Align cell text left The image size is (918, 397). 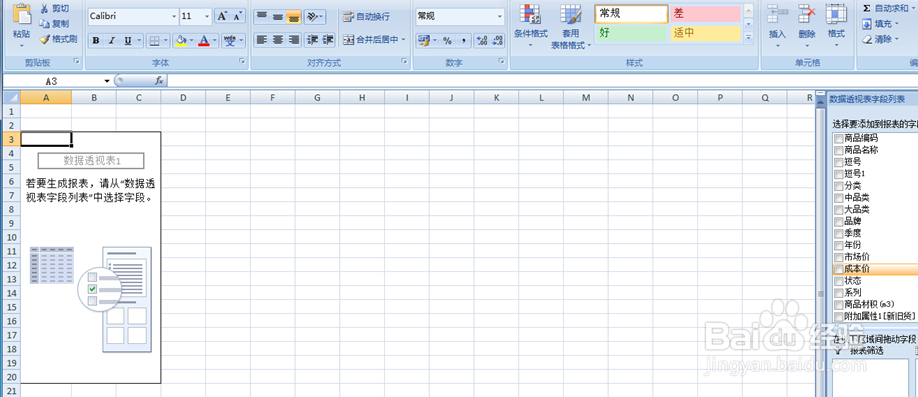click(262, 40)
